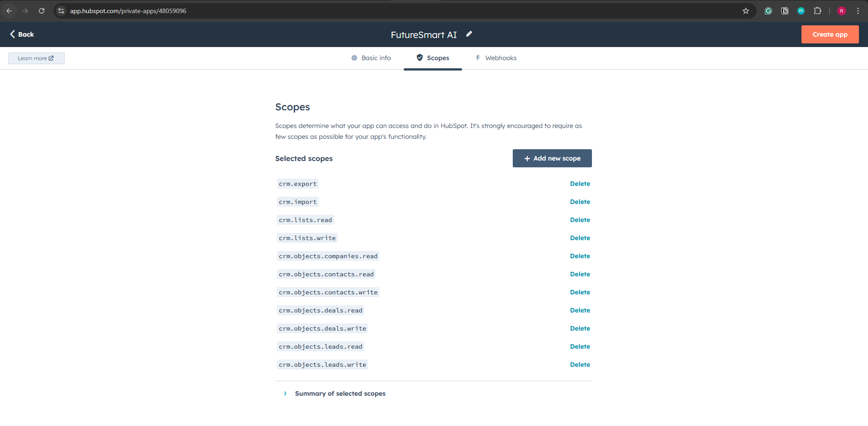Open the Notion extension icon
This screenshot has height=426, width=868.
[x=785, y=11]
